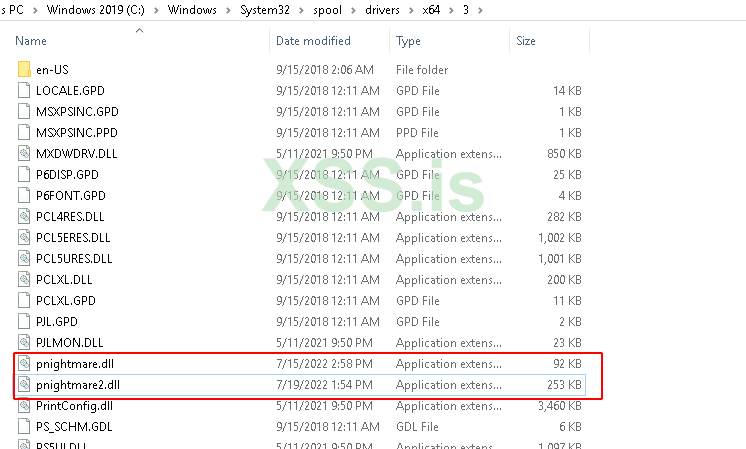The height and width of the screenshot is (449, 746).
Task: Click the GDL File type cell
Action: [x=417, y=427]
